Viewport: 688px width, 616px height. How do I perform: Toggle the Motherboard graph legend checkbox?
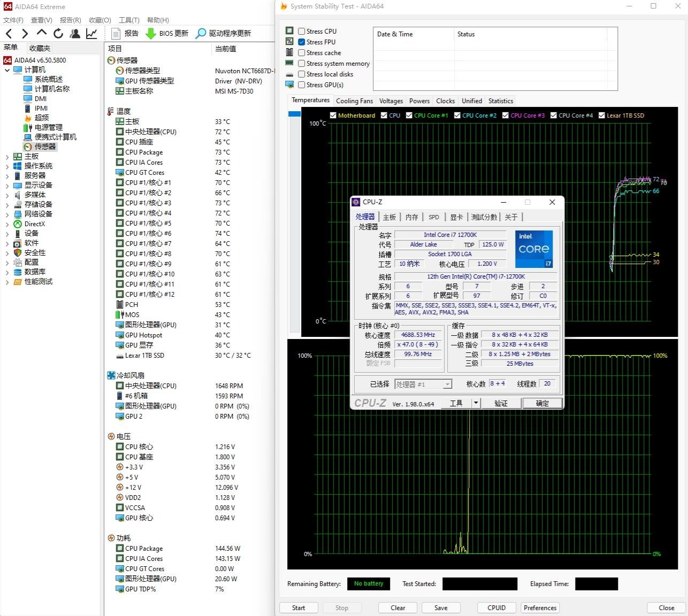333,115
